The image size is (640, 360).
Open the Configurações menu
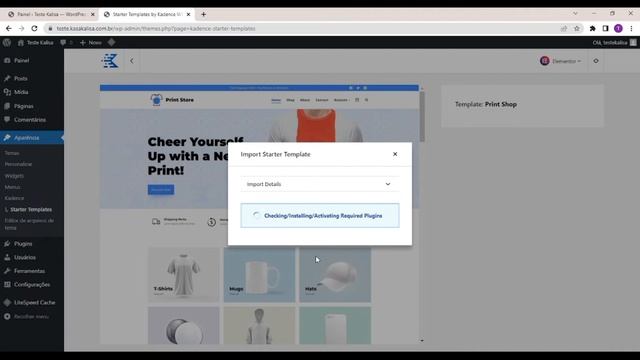tap(32, 284)
